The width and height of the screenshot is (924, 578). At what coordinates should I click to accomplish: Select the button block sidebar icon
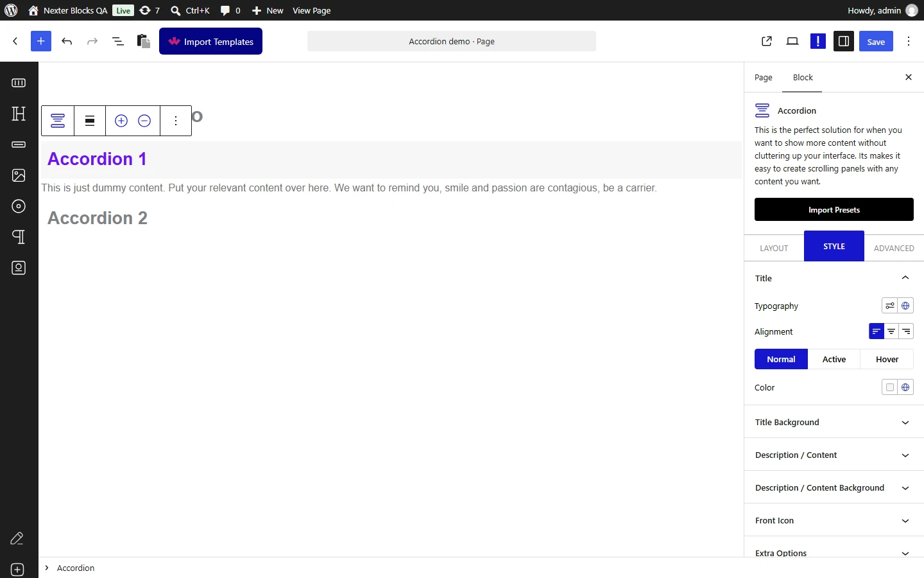19,144
